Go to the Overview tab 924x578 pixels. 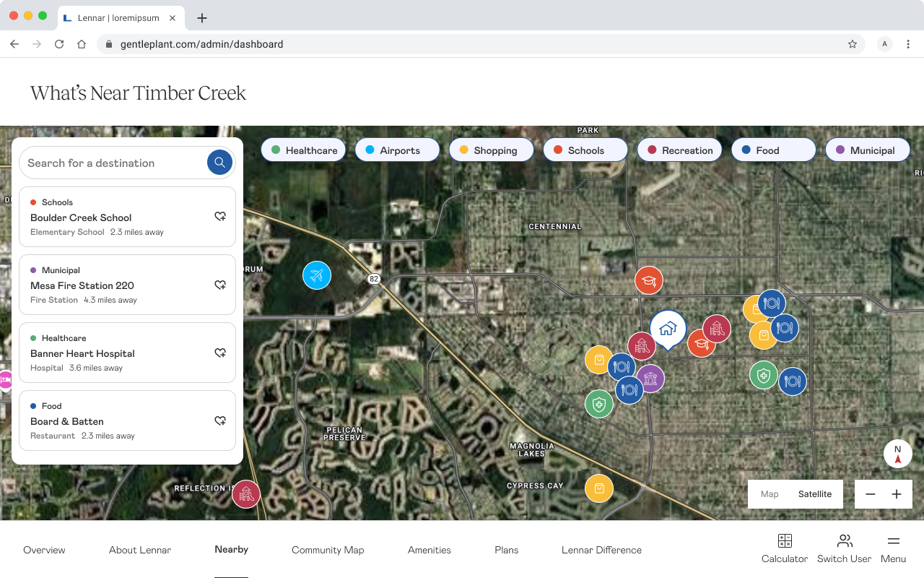[44, 550]
